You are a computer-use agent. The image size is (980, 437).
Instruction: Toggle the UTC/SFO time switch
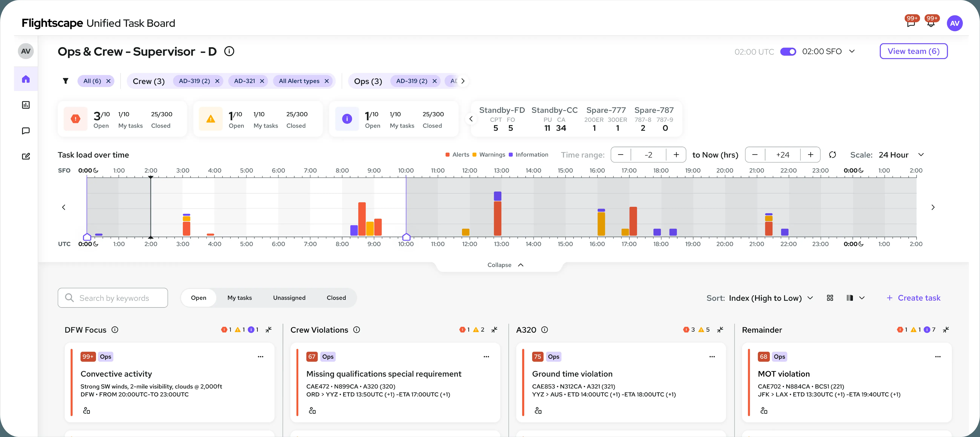[788, 52]
